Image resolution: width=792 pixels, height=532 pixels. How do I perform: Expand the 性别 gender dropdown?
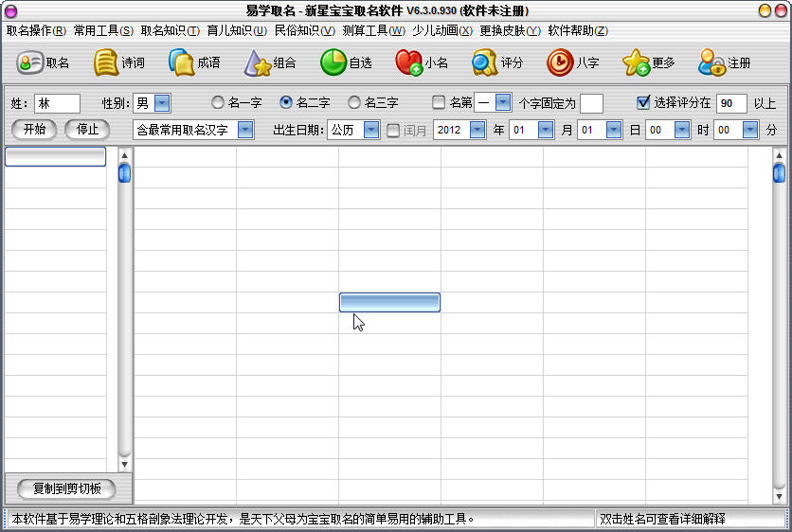click(162, 102)
